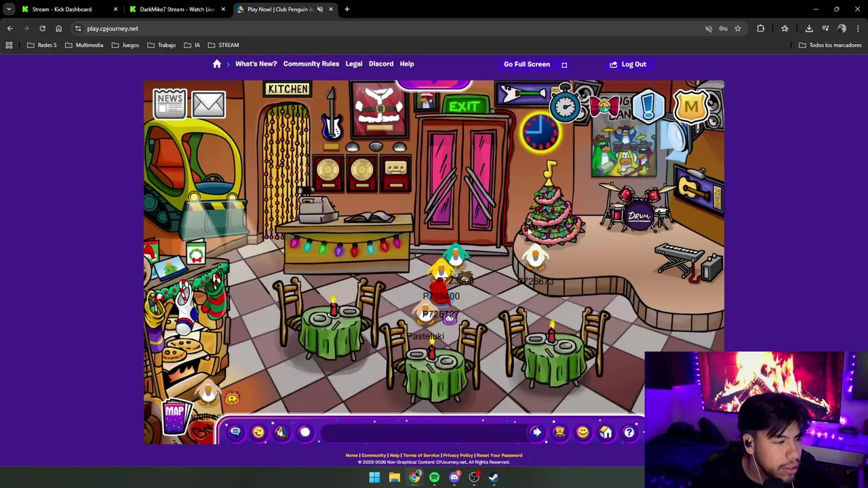Open the blue exclamation alert icon
The height and width of the screenshot is (488, 868).
pos(648,106)
